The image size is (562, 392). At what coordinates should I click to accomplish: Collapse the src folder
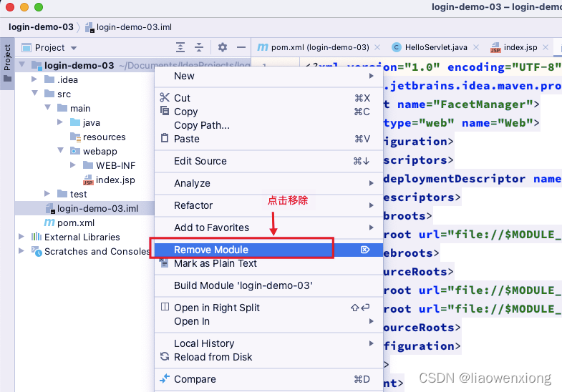[x=35, y=94]
